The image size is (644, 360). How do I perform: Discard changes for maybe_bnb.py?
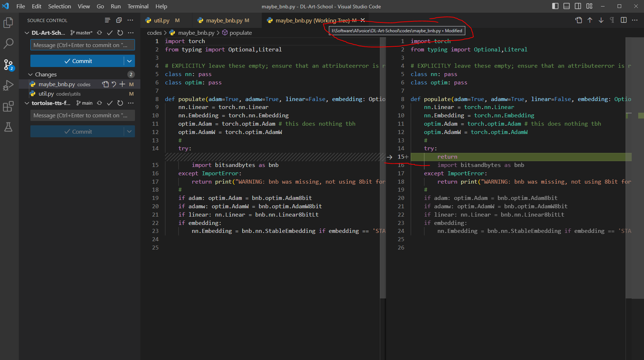coord(114,84)
